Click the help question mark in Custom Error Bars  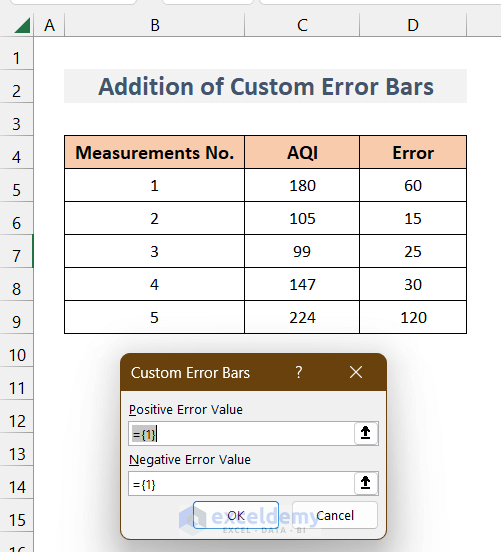pos(299,372)
